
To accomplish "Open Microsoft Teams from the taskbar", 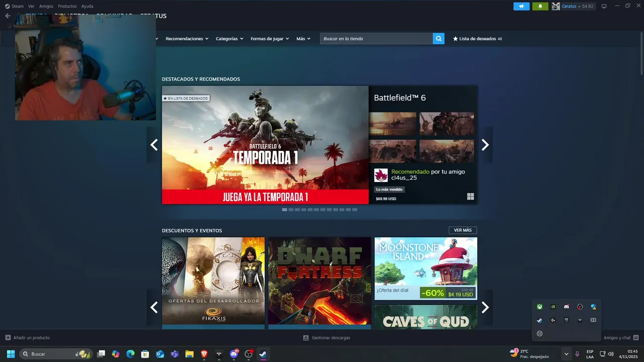I will 175,354.
